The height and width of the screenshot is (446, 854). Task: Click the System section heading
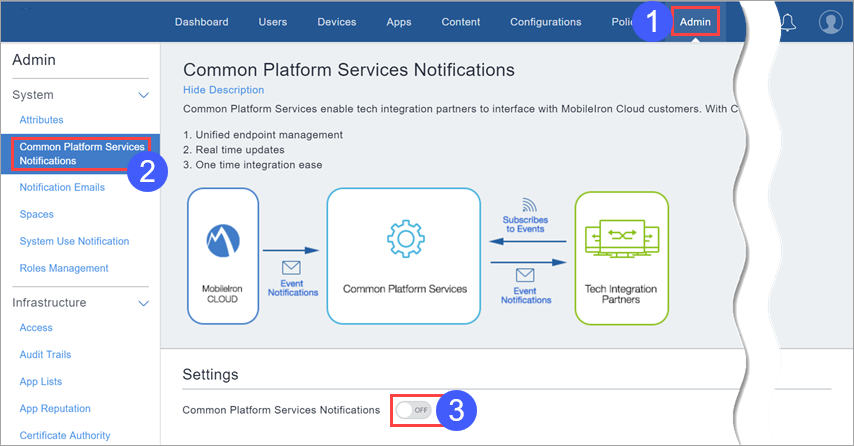(x=33, y=95)
